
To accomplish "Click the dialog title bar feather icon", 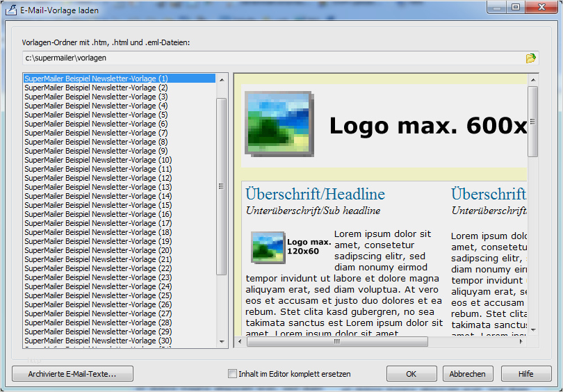I will [x=12, y=10].
